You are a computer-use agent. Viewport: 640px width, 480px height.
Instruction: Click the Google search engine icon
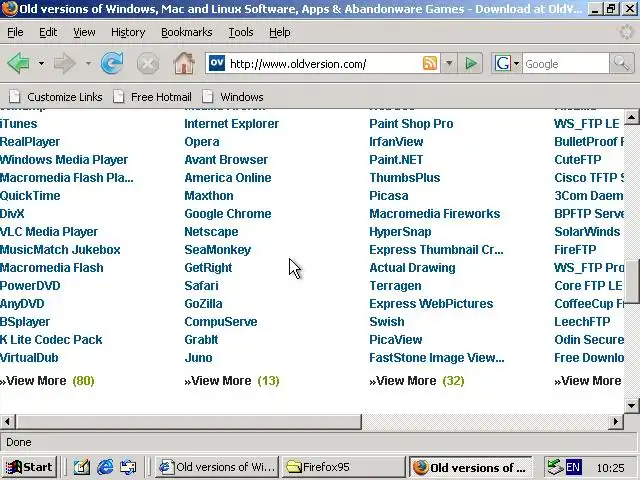(x=502, y=63)
